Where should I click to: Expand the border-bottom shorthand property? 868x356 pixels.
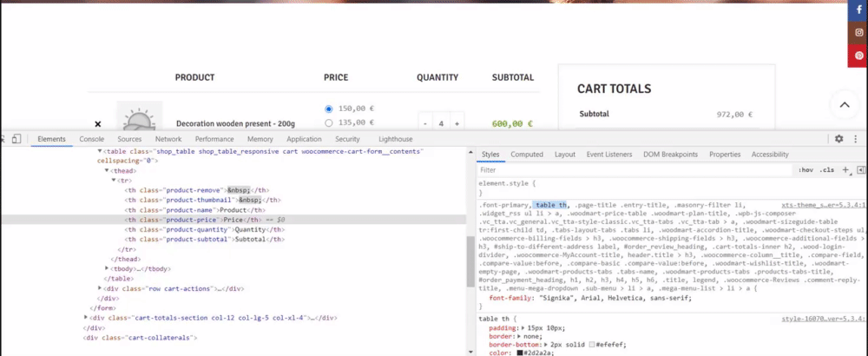(546, 345)
